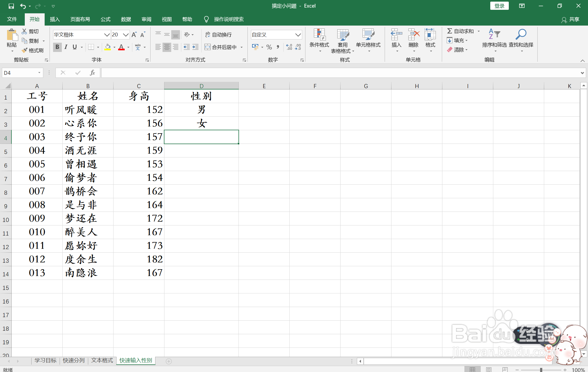Image resolution: width=588 pixels, height=372 pixels.
Task: Switch to the 快速分列 sheet tab
Action: click(73, 361)
